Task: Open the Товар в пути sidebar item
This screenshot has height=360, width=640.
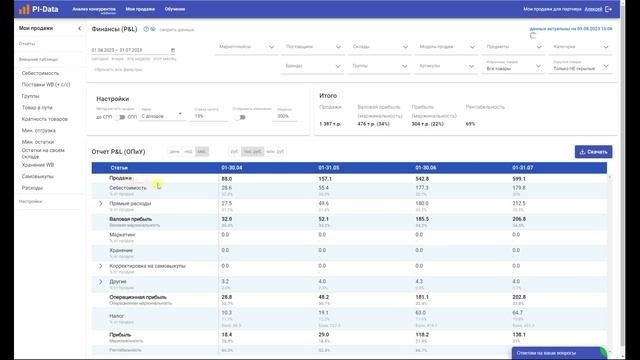Action: (x=37, y=107)
